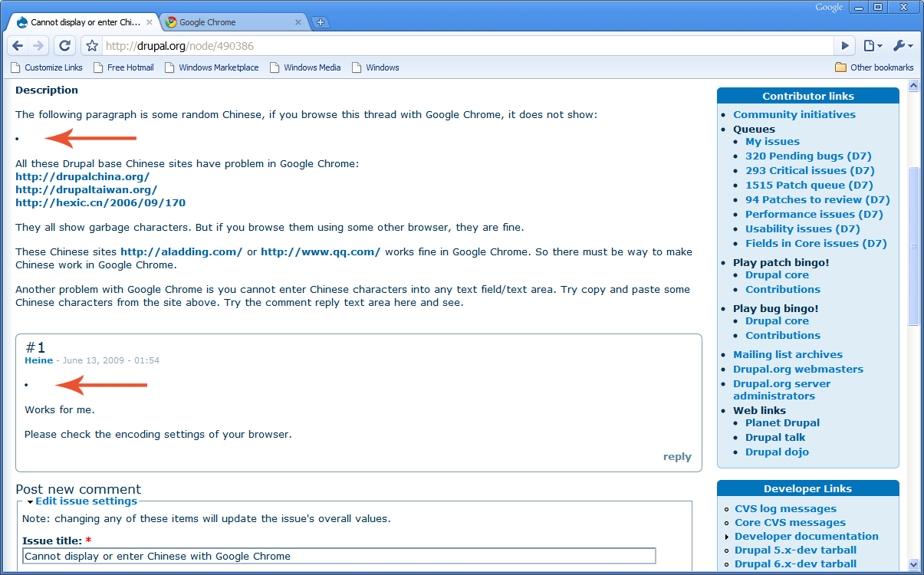The image size is (924, 575).
Task: Bookmark this page via the star icon
Action: pyautogui.click(x=90, y=45)
